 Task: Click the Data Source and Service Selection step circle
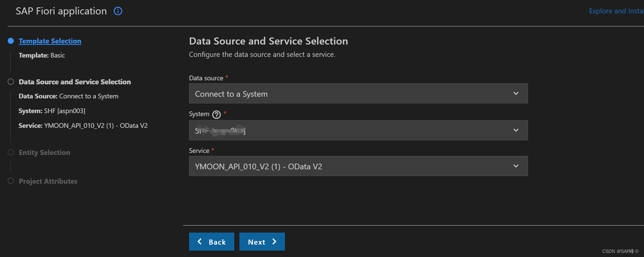11,82
